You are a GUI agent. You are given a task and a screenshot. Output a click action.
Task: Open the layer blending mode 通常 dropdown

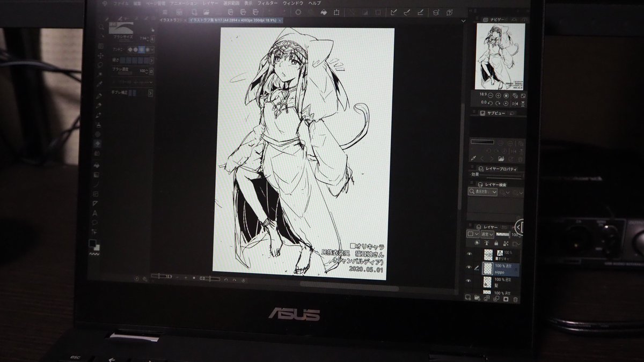[x=487, y=234]
